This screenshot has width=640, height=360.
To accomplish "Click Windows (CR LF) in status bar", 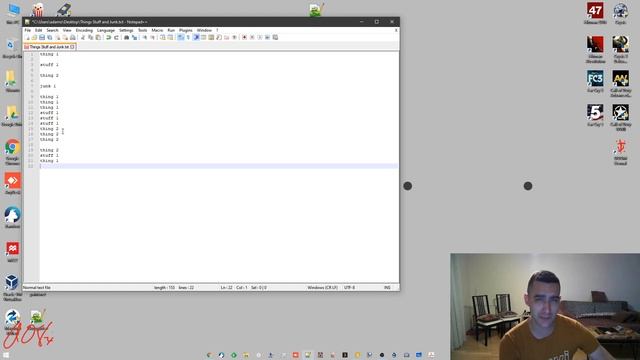I will (x=322, y=288).
